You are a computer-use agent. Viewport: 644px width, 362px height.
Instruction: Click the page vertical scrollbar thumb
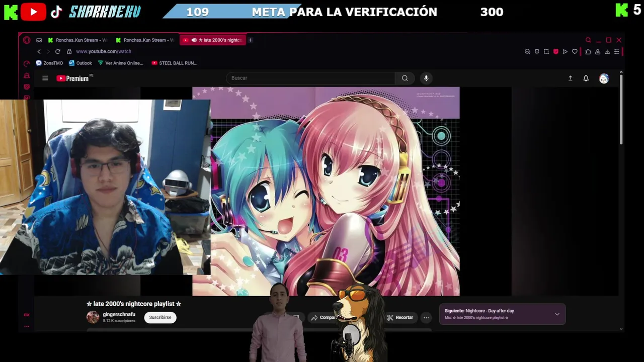coord(621,109)
